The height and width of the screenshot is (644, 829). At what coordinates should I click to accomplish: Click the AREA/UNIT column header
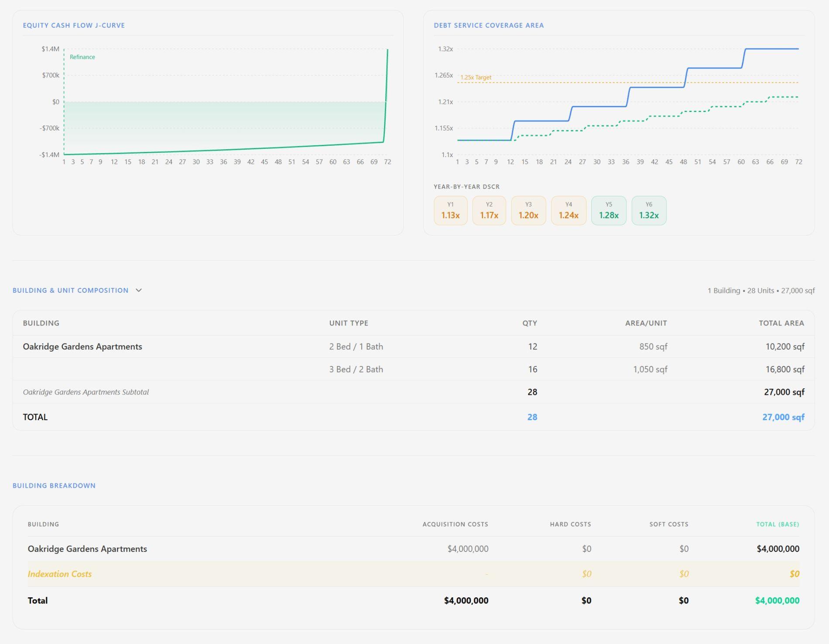[646, 323]
